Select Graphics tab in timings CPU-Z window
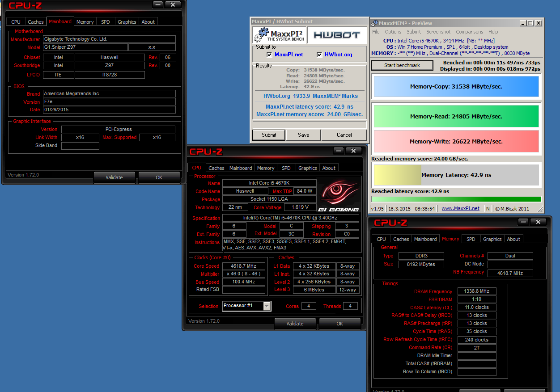 point(492,239)
